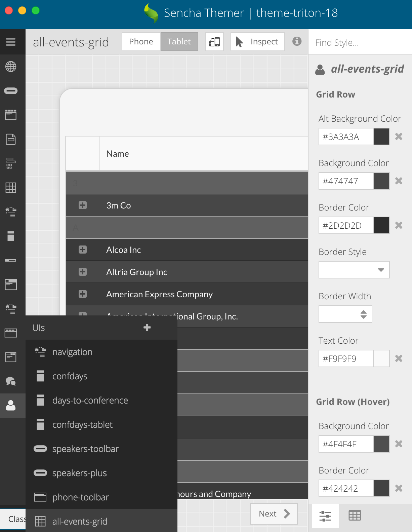This screenshot has height=532, width=412.
Task: Click the Next button
Action: pos(274,514)
